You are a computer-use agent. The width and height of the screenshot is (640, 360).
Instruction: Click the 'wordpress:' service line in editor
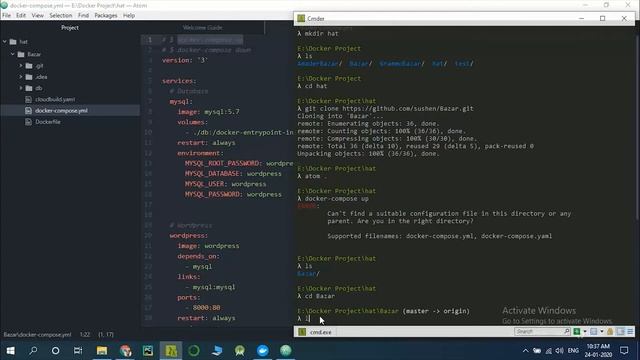(x=189, y=236)
